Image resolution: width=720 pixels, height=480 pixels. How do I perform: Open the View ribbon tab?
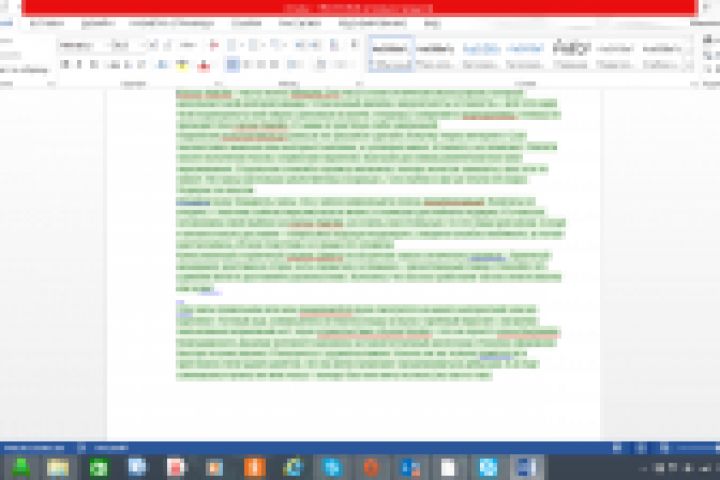(432, 23)
